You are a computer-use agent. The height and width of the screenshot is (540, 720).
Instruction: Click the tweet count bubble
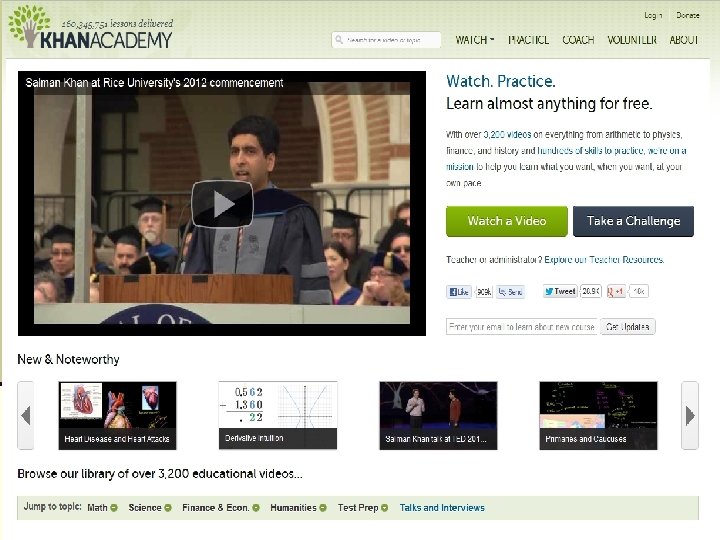(x=591, y=291)
